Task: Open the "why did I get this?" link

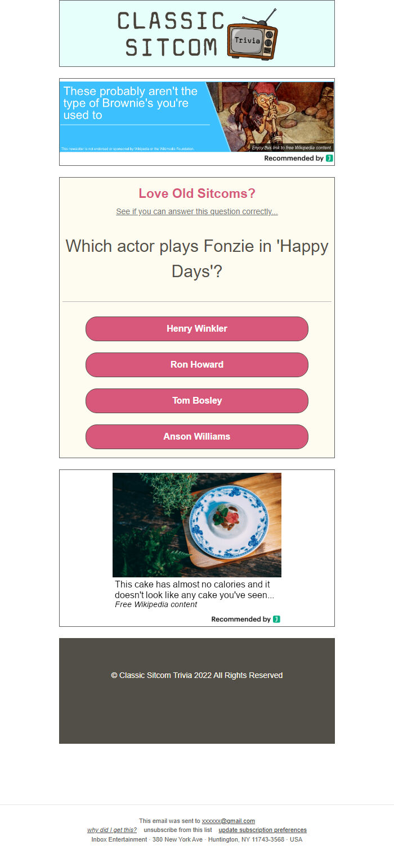Action: 111,830
